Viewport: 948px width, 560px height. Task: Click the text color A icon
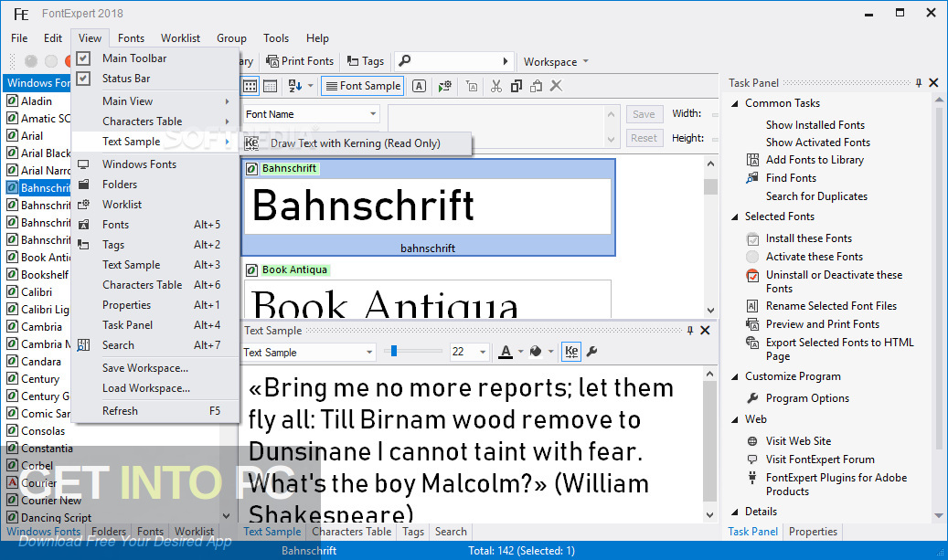[x=506, y=351]
